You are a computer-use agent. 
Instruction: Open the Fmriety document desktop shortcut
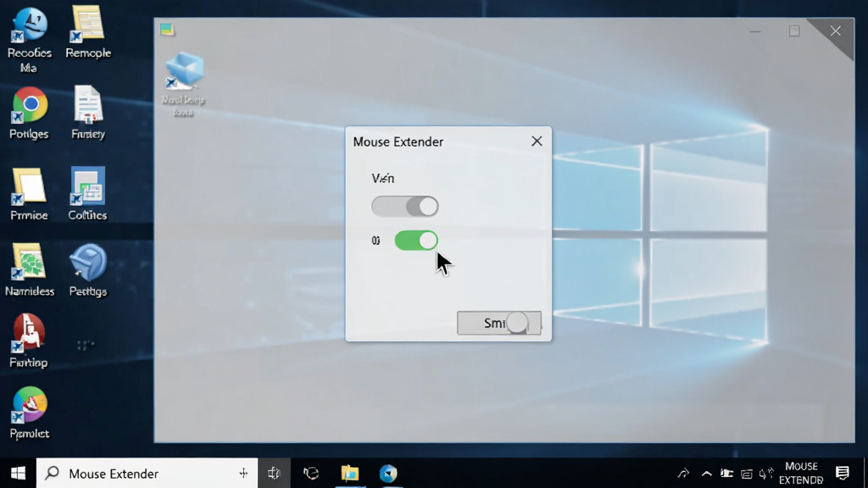[x=88, y=113]
